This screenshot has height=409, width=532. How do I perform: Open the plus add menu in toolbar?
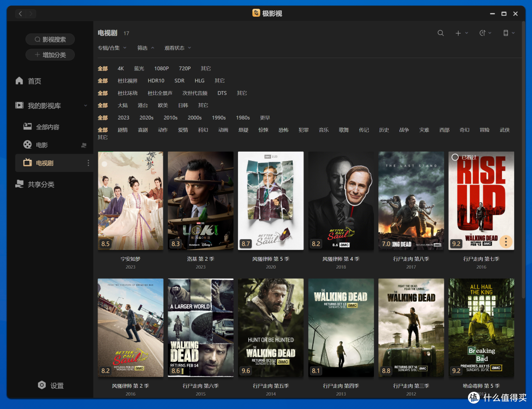pos(462,33)
